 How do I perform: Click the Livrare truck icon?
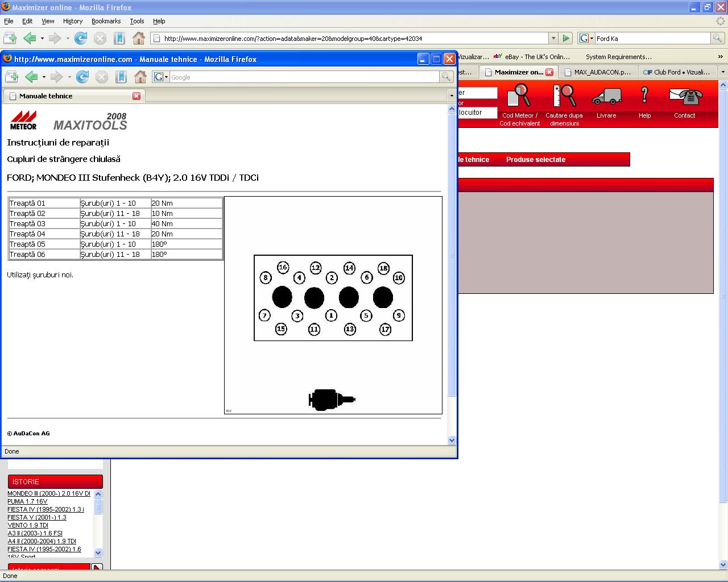(x=606, y=96)
